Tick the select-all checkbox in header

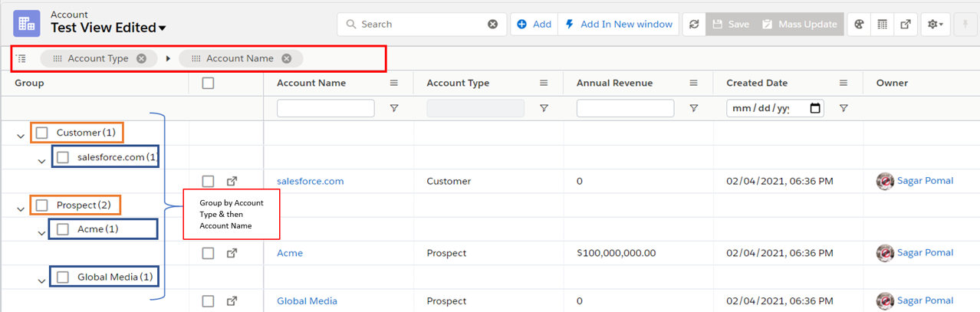[x=209, y=83]
